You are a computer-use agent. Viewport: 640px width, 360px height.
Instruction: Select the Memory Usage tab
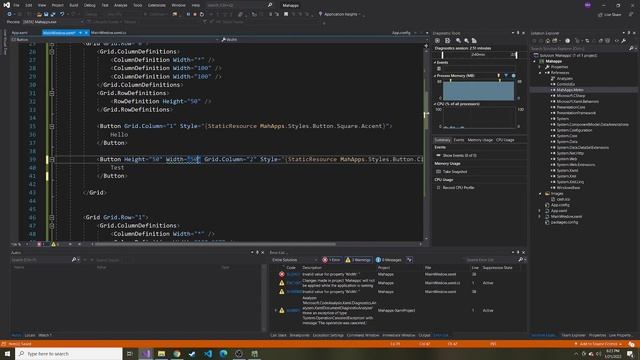point(480,140)
